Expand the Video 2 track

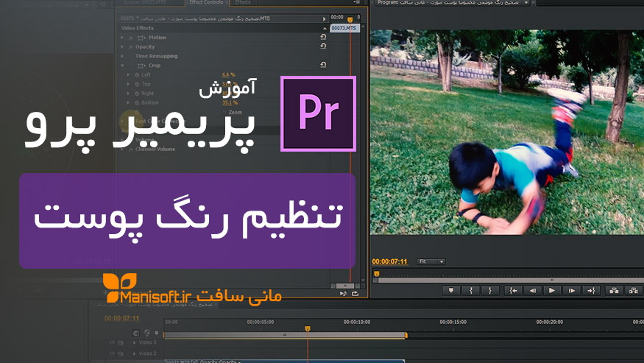[134, 353]
